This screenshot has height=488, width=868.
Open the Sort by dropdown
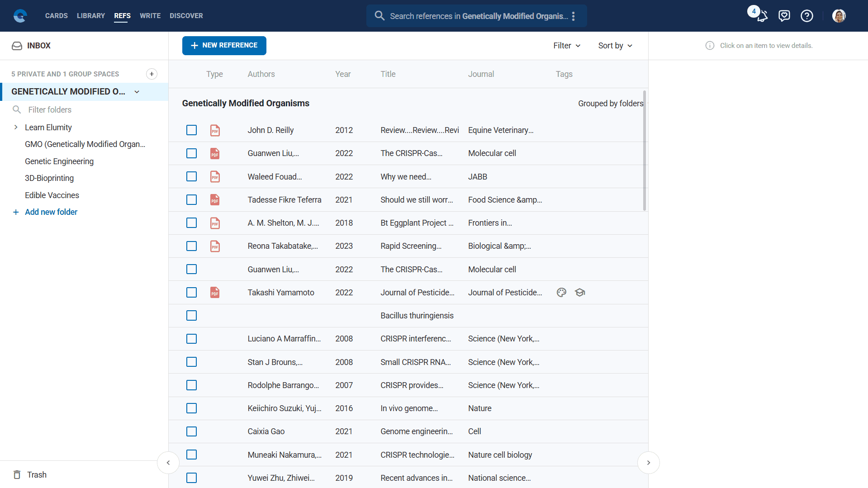615,46
